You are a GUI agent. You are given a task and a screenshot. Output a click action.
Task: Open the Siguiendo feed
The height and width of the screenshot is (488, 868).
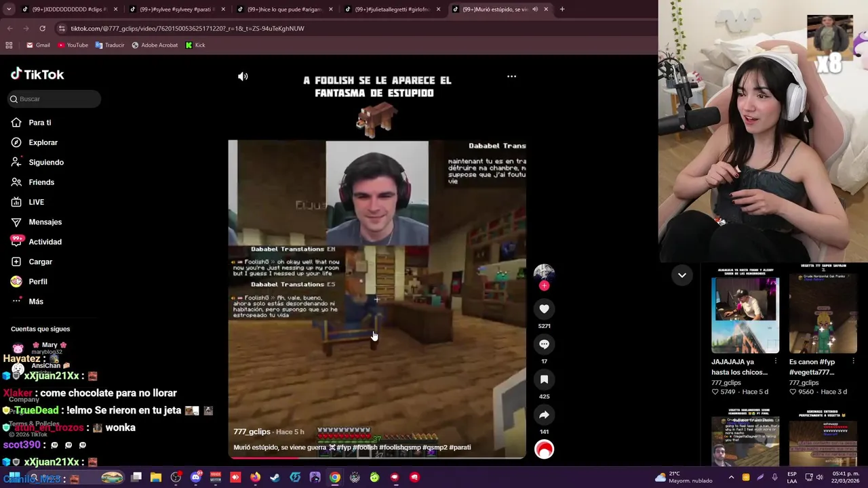46,162
